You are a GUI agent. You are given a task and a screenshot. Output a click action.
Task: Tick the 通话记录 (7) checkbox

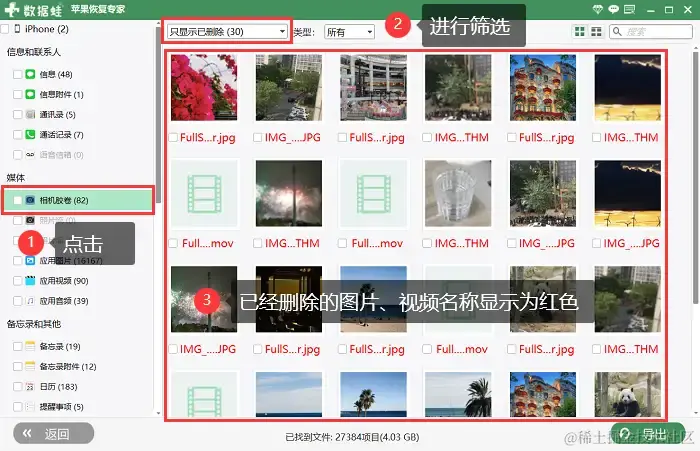pos(17,134)
